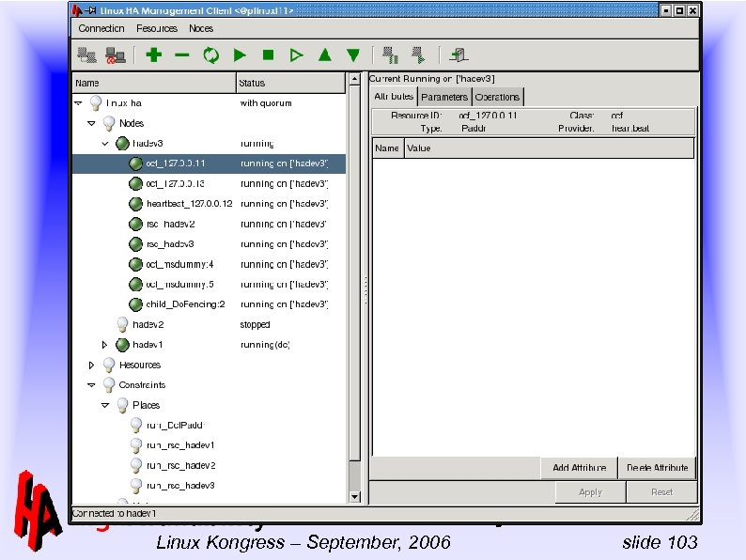Click the green icon beside rsc_hadev2
Image resolution: width=746 pixels, height=560 pixels.
[135, 224]
